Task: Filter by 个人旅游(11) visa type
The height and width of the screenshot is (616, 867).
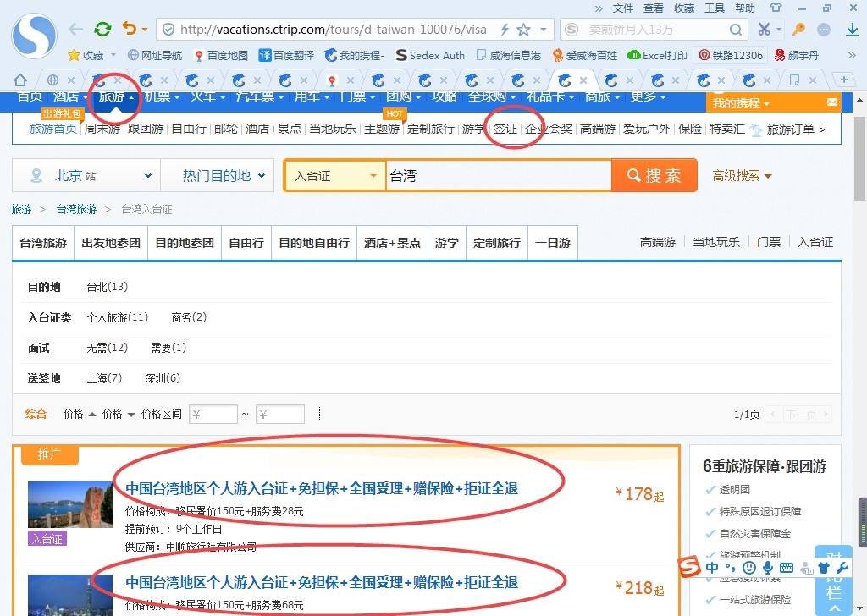Action: click(117, 317)
